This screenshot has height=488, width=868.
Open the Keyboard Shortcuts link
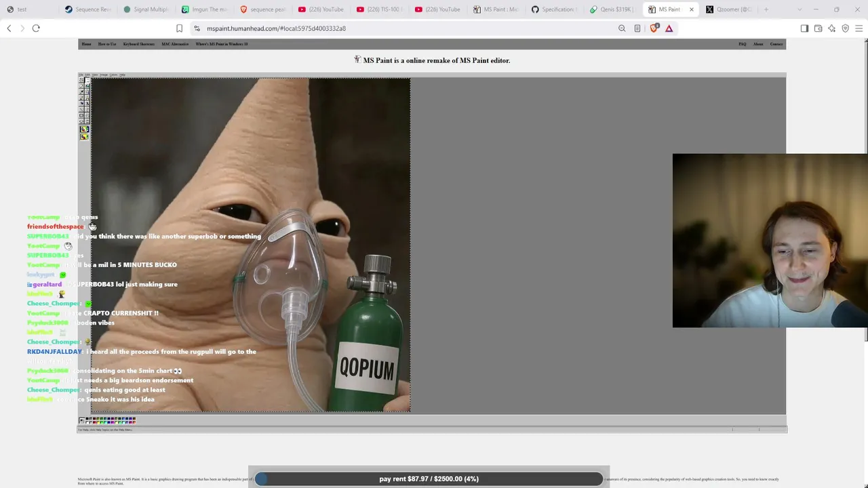coord(138,44)
